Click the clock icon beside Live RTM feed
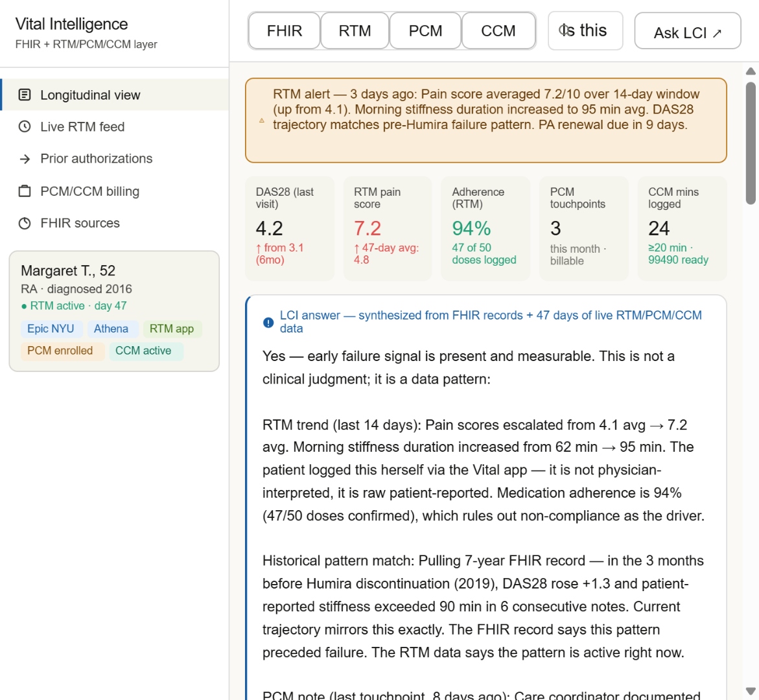The height and width of the screenshot is (700, 759). [x=25, y=126]
